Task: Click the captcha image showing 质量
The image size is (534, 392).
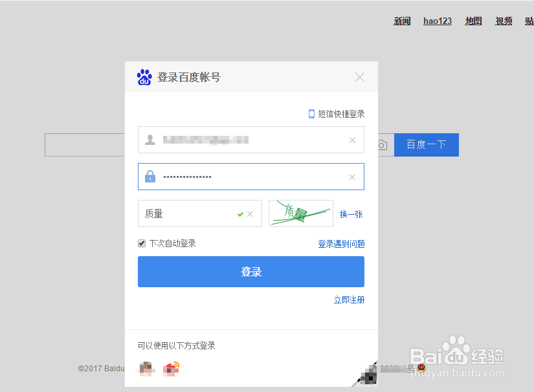Action: 301,213
